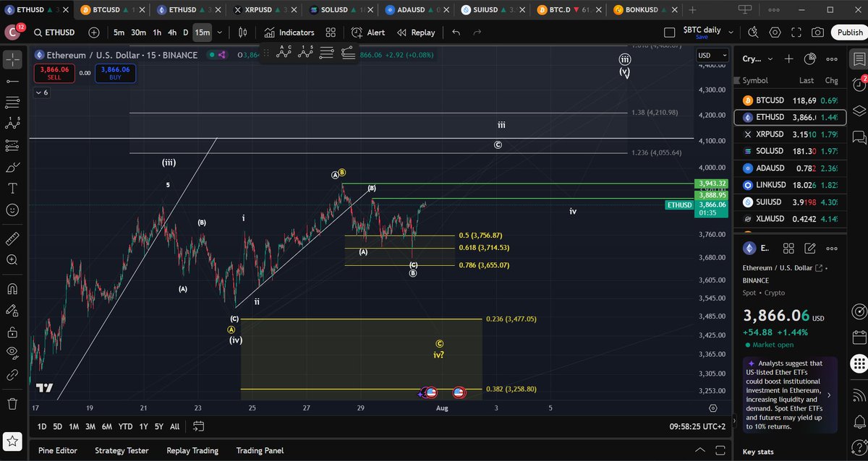Switch to the XRPUSD tab
Image resolution: width=868 pixels, height=461 pixels.
coord(264,9)
